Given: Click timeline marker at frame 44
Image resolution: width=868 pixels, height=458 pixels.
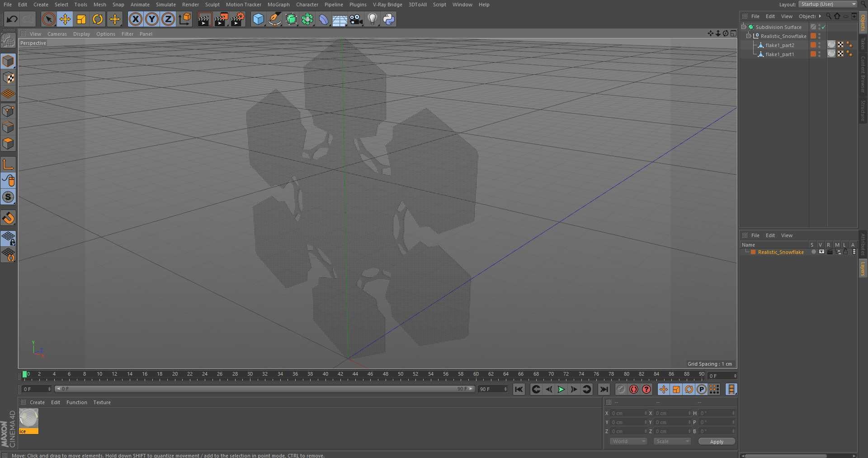Looking at the screenshot, I should (355, 374).
